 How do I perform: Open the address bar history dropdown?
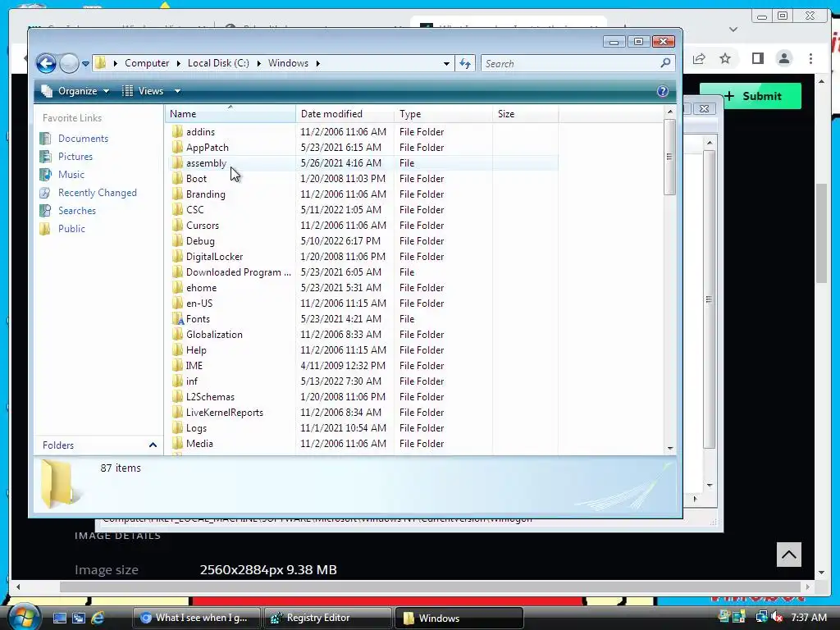tap(446, 63)
